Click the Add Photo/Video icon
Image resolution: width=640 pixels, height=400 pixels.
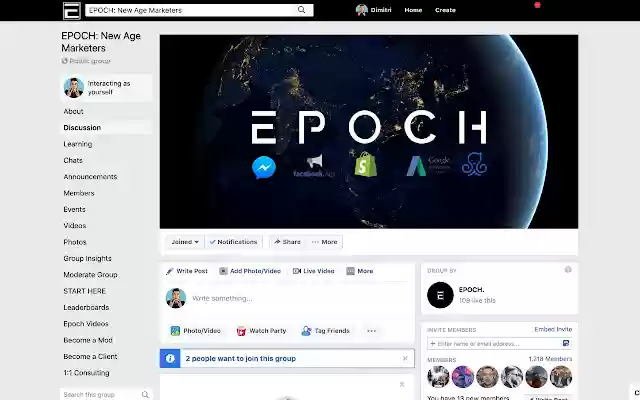pyautogui.click(x=223, y=271)
